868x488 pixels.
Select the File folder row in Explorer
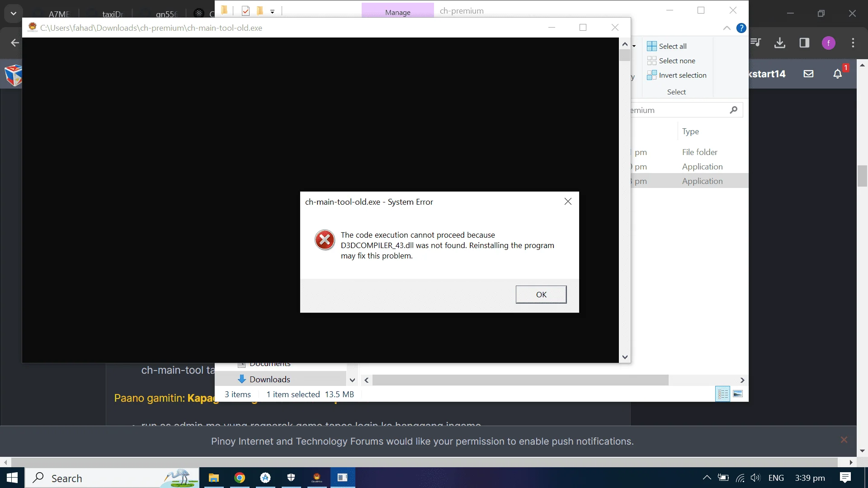pyautogui.click(x=689, y=152)
